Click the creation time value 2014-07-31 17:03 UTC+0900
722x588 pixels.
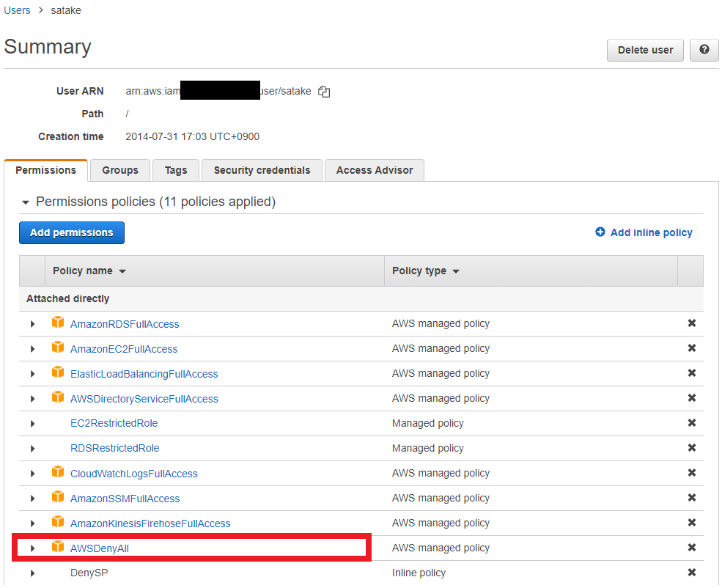193,137
